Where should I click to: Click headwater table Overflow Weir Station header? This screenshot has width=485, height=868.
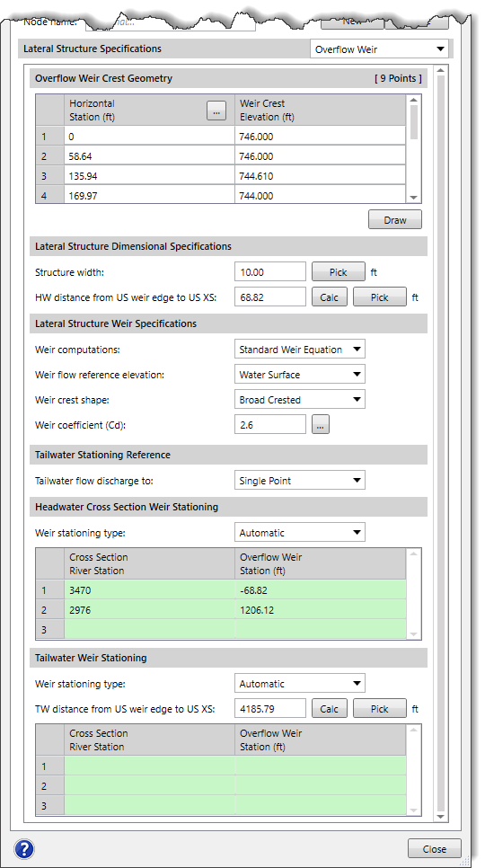(x=321, y=564)
